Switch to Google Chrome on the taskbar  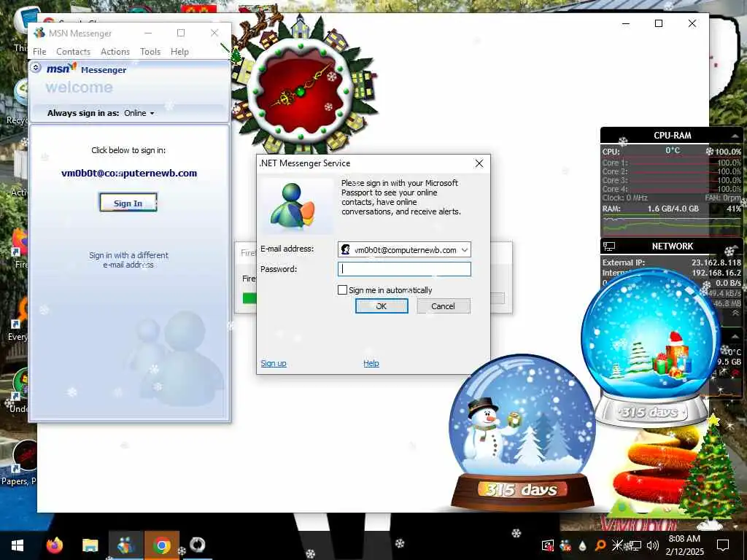click(161, 545)
